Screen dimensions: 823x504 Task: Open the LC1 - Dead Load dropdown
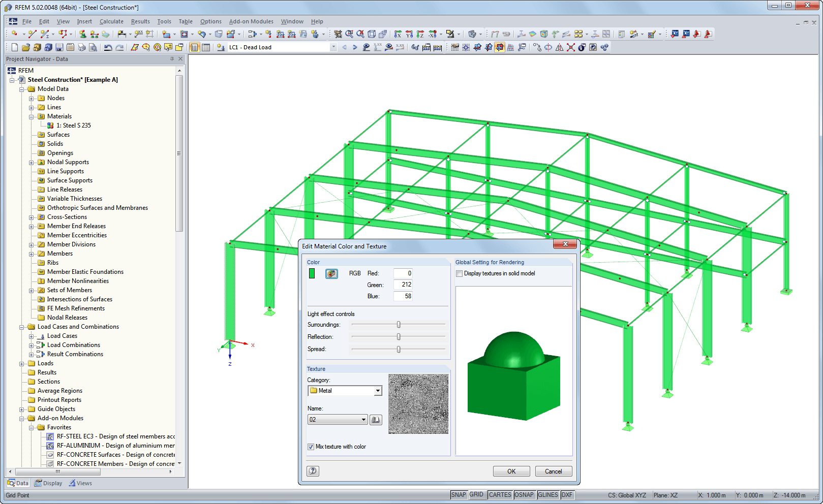333,47
